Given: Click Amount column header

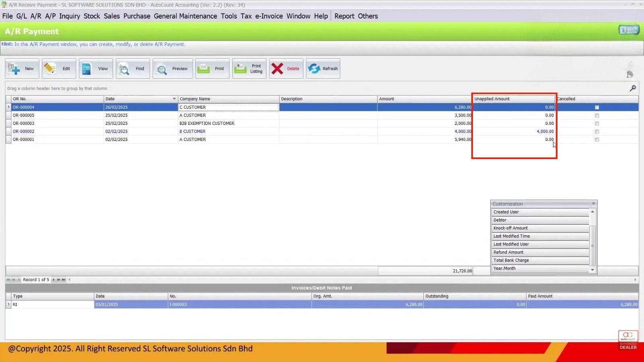Looking at the screenshot, I should 425,99.
